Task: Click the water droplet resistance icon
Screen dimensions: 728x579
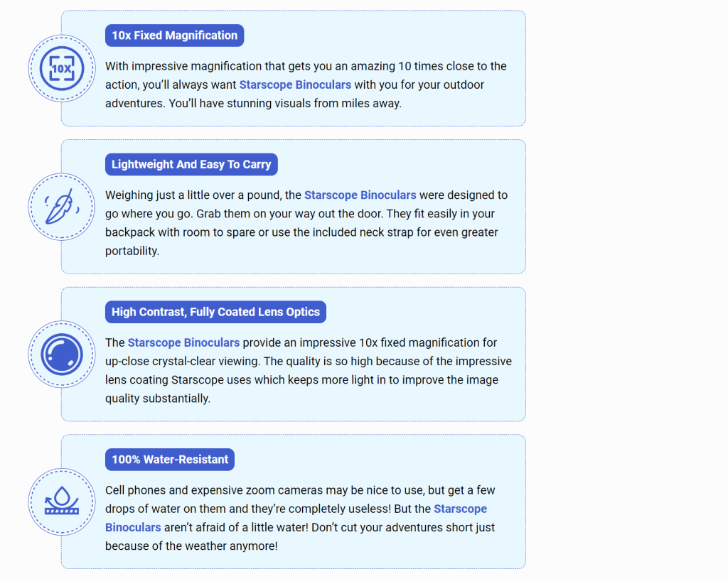Action: [x=62, y=501]
